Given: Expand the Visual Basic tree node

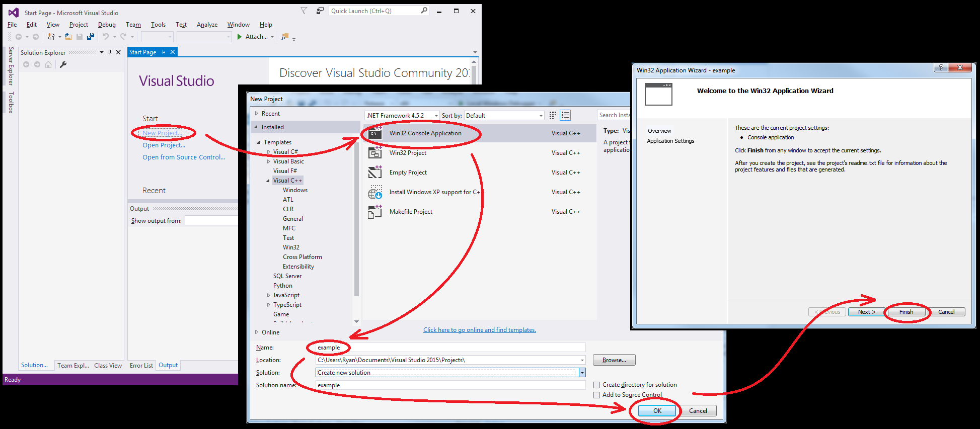Looking at the screenshot, I should tap(268, 161).
